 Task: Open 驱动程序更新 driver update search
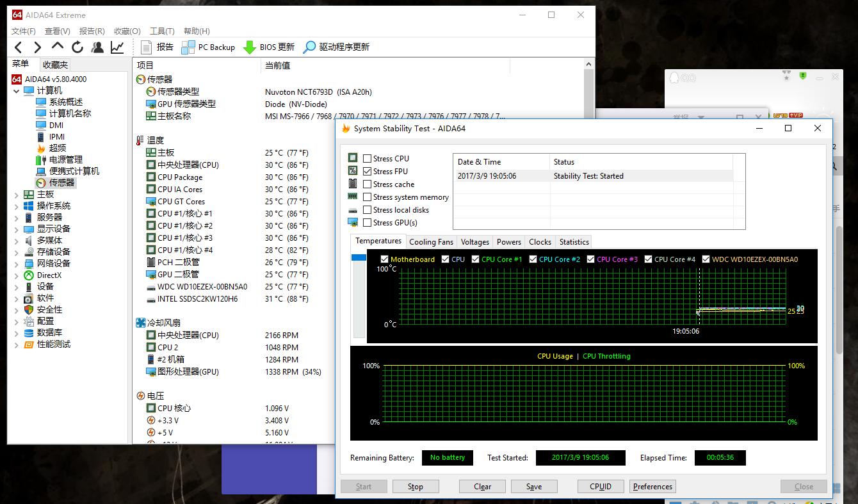(x=336, y=47)
